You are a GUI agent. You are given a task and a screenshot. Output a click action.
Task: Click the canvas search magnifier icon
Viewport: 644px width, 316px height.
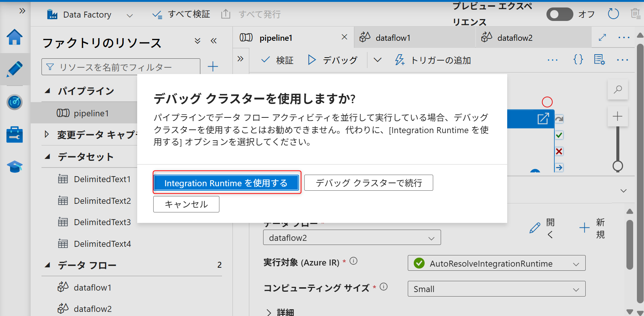tap(618, 89)
